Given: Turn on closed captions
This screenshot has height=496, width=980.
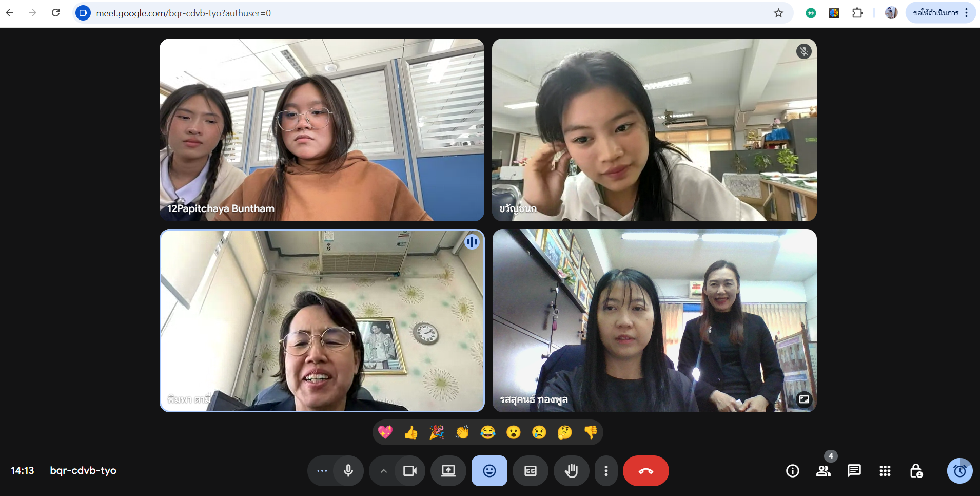Looking at the screenshot, I should point(531,471).
